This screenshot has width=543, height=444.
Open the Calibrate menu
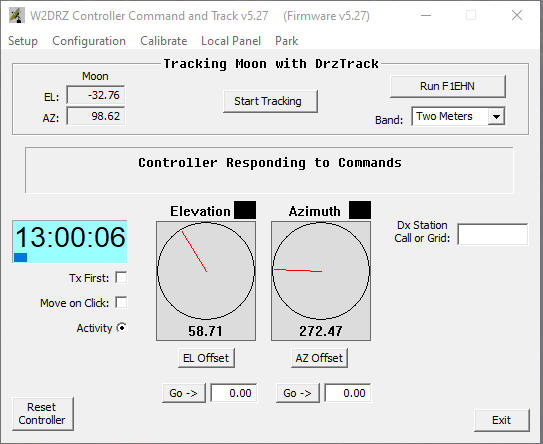(163, 41)
